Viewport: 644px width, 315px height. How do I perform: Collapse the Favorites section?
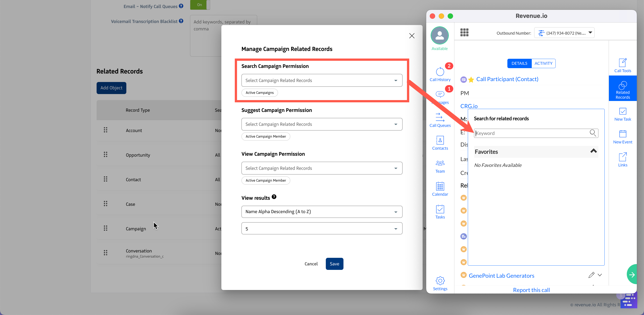pyautogui.click(x=593, y=151)
